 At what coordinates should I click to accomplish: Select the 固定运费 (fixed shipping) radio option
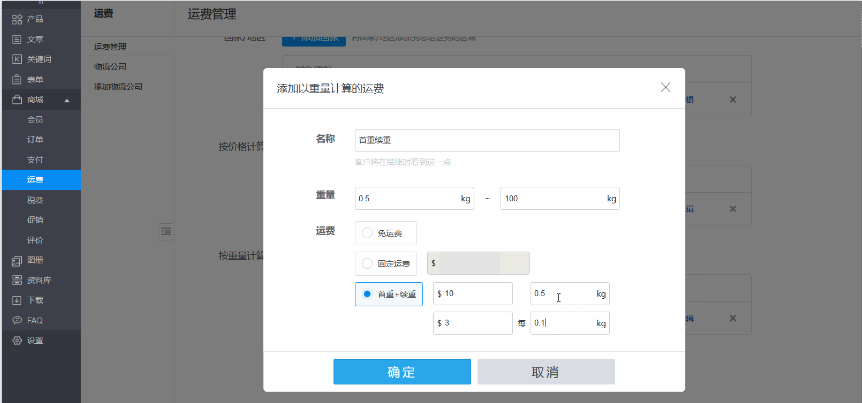tap(367, 263)
